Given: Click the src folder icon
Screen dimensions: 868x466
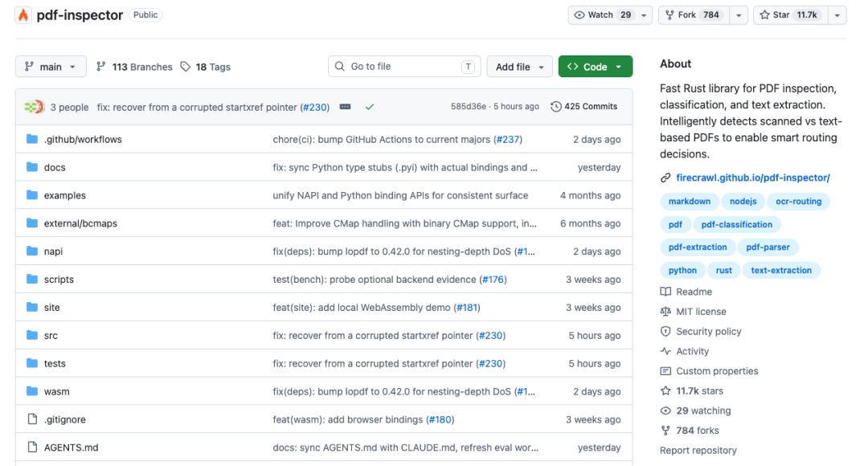Looking at the screenshot, I should (32, 335).
